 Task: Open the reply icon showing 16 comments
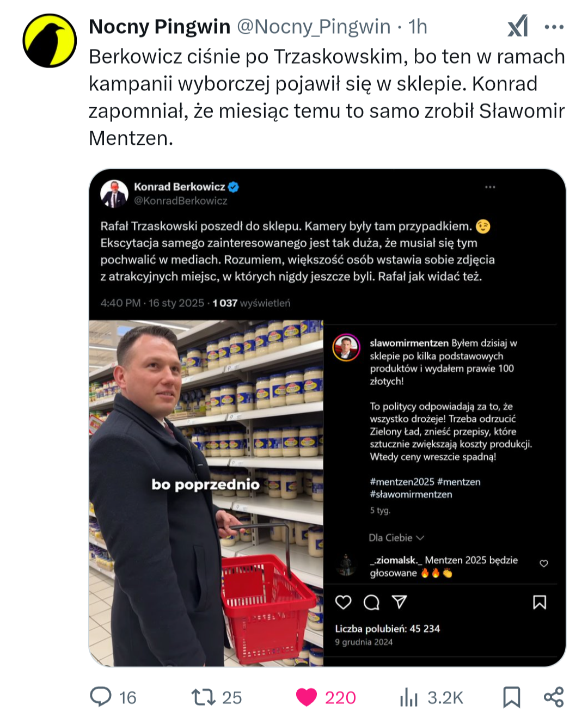(x=101, y=697)
